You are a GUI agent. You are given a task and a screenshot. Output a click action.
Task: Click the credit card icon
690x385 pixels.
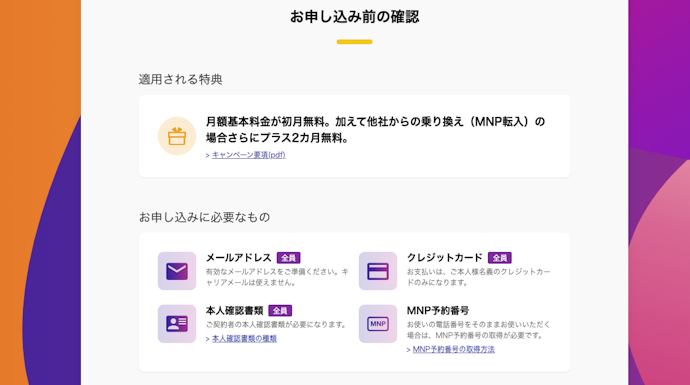pyautogui.click(x=378, y=271)
